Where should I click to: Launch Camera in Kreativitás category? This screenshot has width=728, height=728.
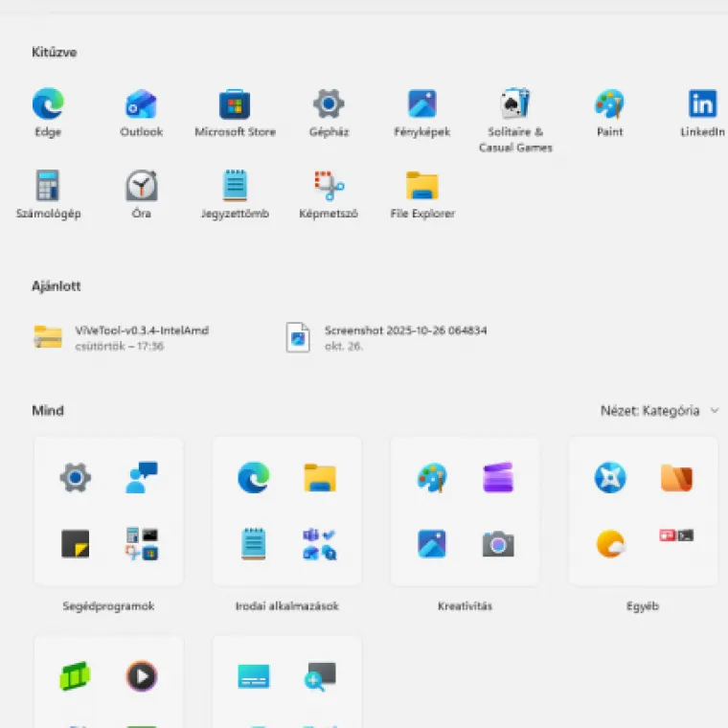point(498,544)
